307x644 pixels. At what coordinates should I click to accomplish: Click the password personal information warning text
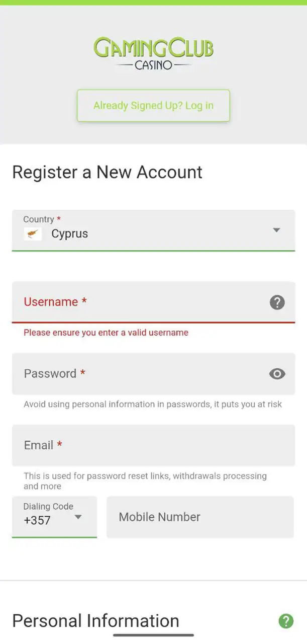[153, 404]
